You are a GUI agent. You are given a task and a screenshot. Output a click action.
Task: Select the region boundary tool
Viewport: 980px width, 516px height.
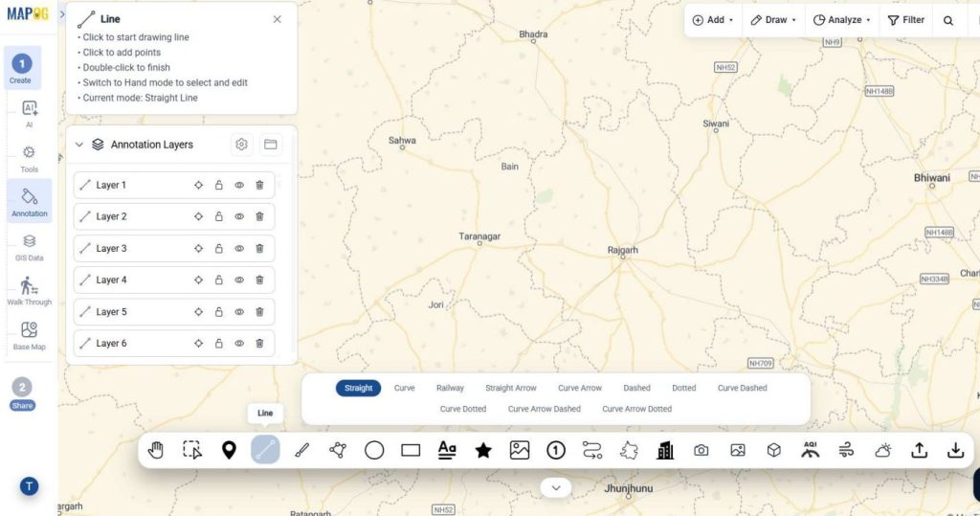[x=629, y=450]
